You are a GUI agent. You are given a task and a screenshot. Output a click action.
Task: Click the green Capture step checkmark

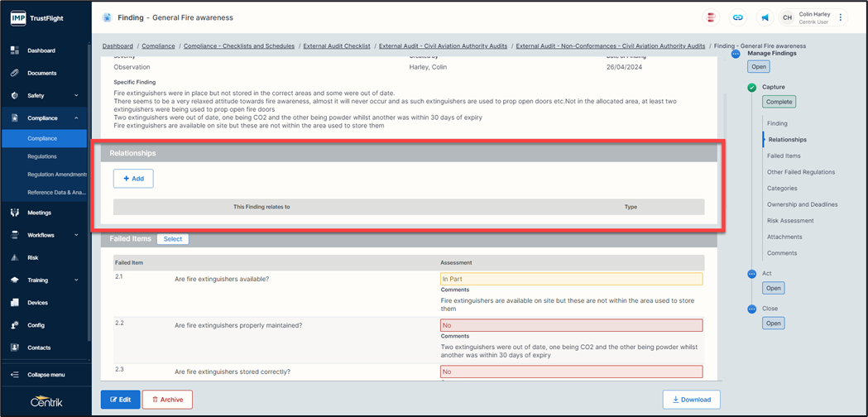pos(751,87)
